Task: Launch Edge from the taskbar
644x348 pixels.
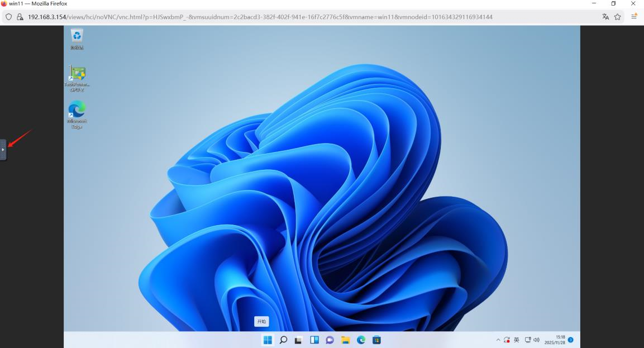Action: tap(361, 340)
